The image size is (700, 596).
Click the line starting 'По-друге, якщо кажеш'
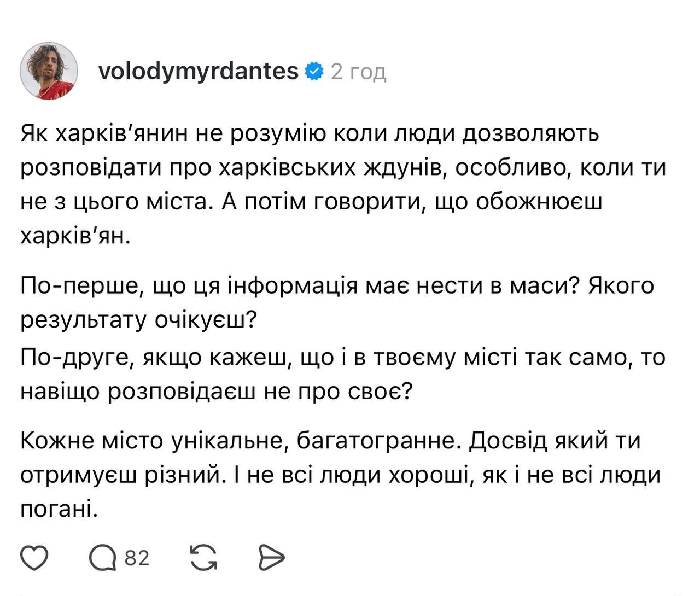[x=342, y=358]
